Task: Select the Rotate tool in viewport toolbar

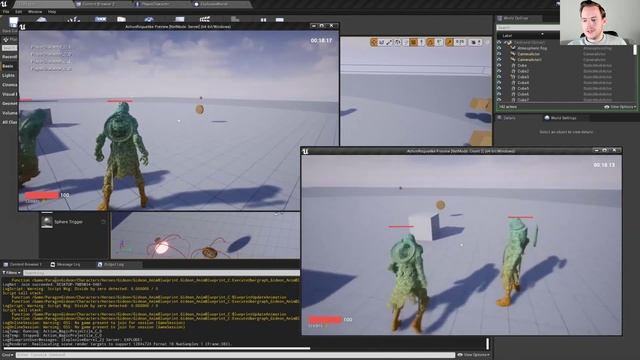Action: pos(382,42)
